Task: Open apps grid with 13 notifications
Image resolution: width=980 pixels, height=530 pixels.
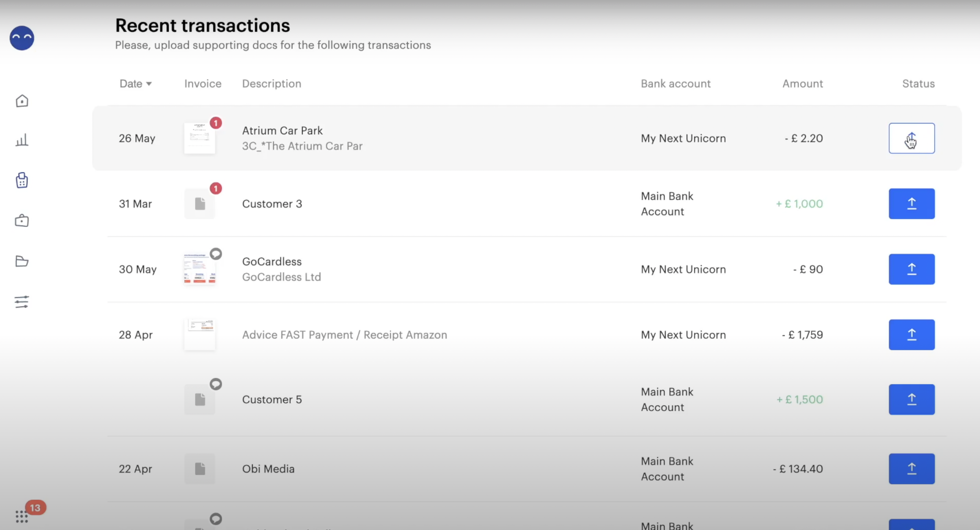Action: [x=22, y=516]
